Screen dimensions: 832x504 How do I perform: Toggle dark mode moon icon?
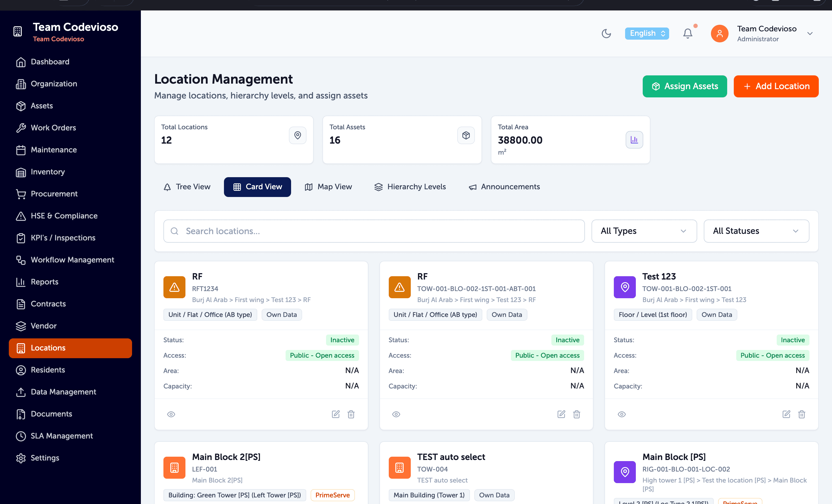pyautogui.click(x=606, y=33)
